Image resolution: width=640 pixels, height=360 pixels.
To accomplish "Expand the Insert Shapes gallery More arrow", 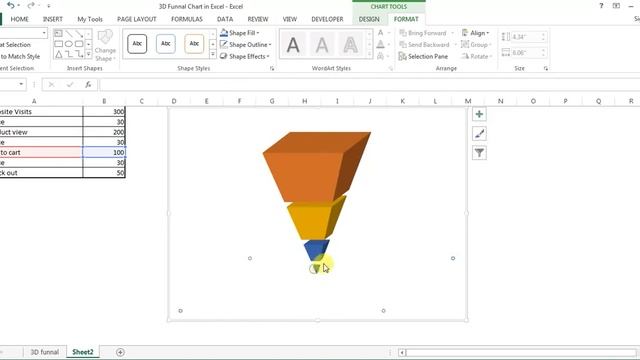I will pos(89,54).
